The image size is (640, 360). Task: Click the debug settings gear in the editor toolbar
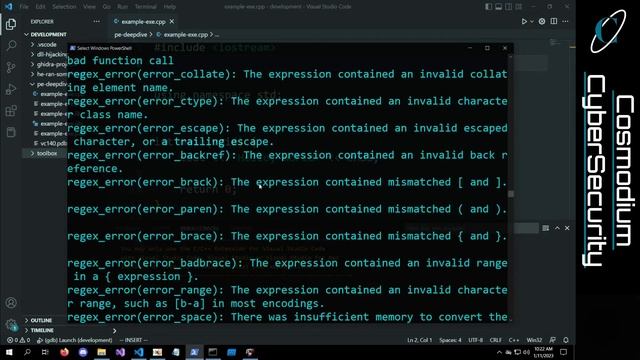pyautogui.click(x=542, y=22)
